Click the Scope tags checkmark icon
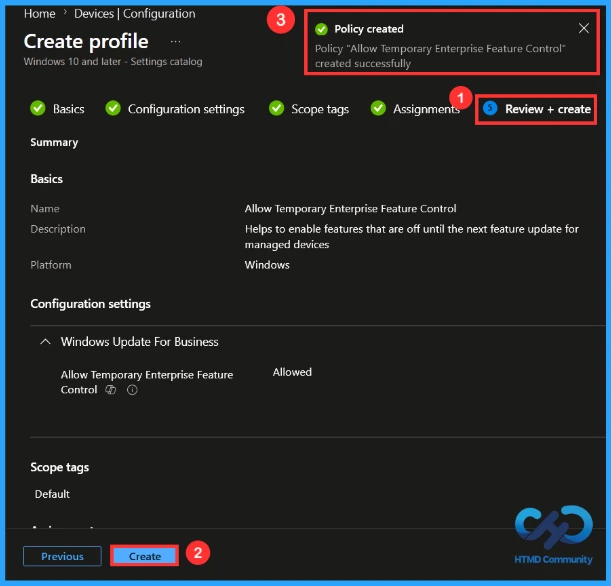The height and width of the screenshot is (586, 611). click(276, 108)
